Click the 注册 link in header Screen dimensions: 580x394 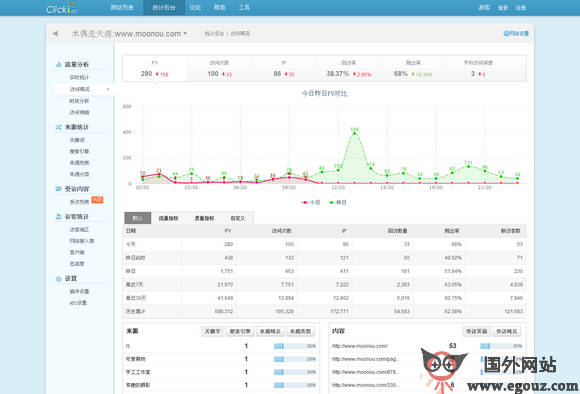pyautogui.click(x=520, y=8)
